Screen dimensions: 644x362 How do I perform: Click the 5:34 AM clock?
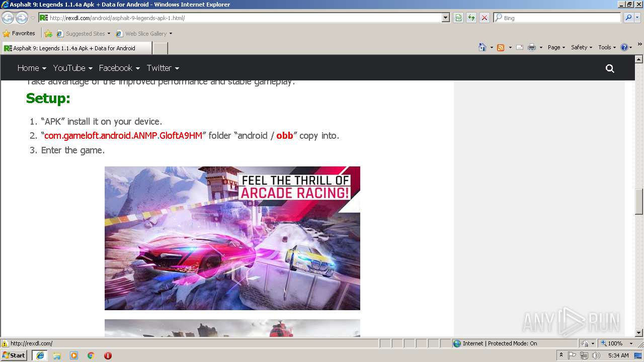pos(618,355)
